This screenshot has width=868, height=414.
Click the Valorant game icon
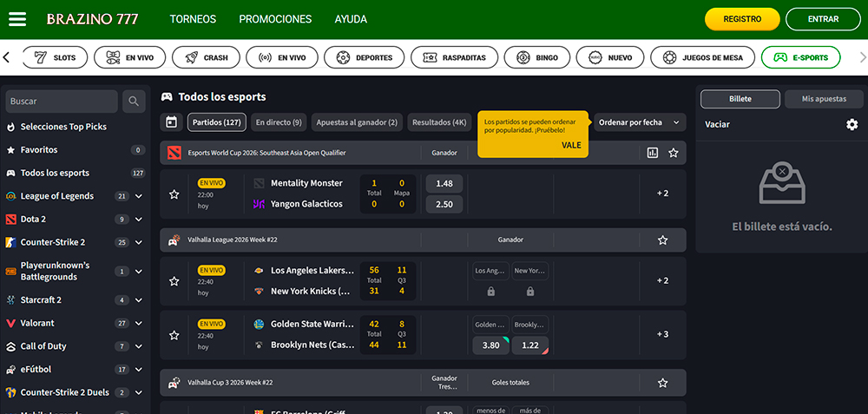pos(10,323)
